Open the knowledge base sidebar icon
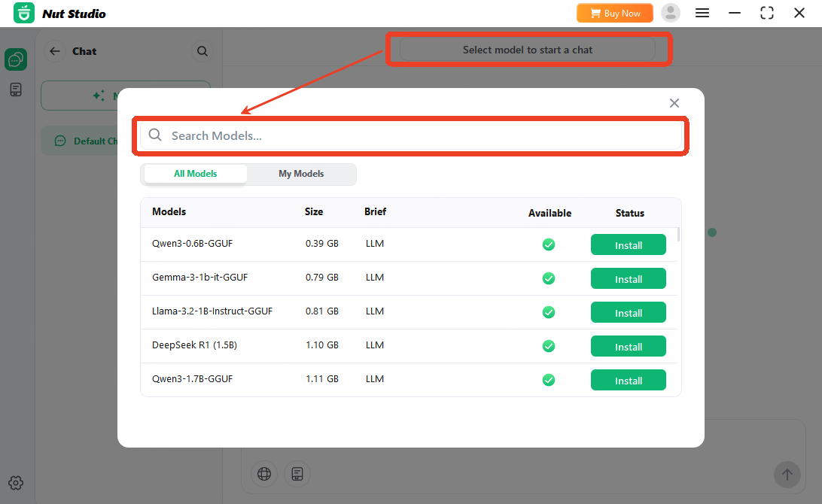 tap(16, 90)
